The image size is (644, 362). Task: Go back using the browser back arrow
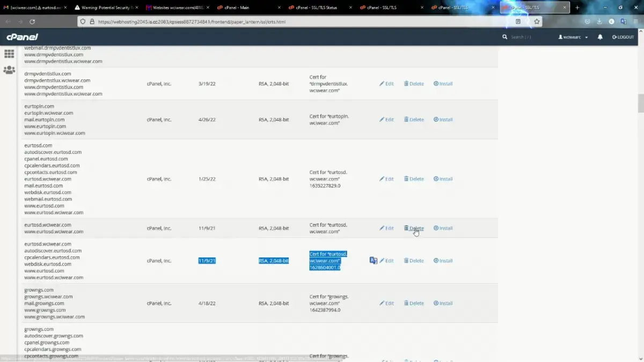[8, 21]
